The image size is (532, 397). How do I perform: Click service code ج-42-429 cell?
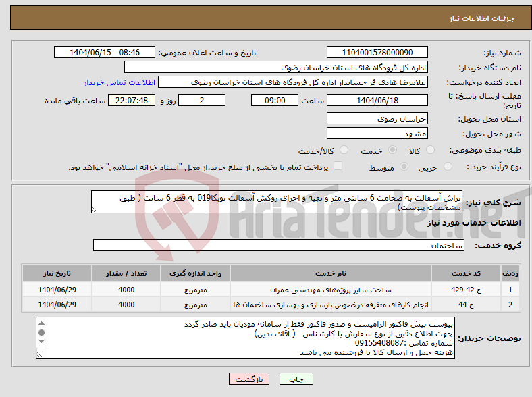467,290
